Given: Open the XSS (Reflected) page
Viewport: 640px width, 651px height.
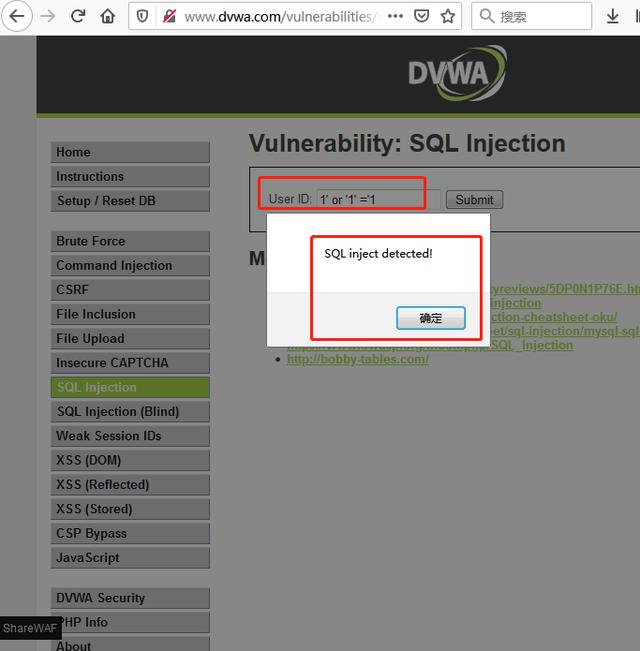Looking at the screenshot, I should 130,485.
